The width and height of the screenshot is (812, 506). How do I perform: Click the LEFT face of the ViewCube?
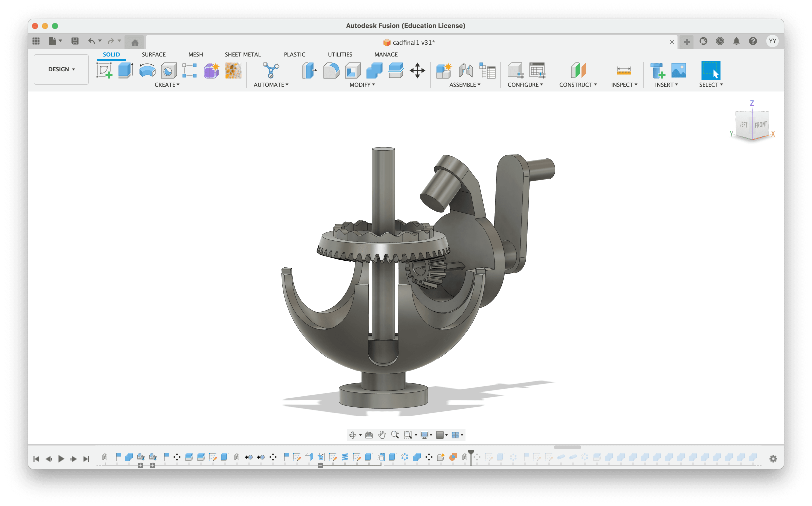click(x=743, y=124)
